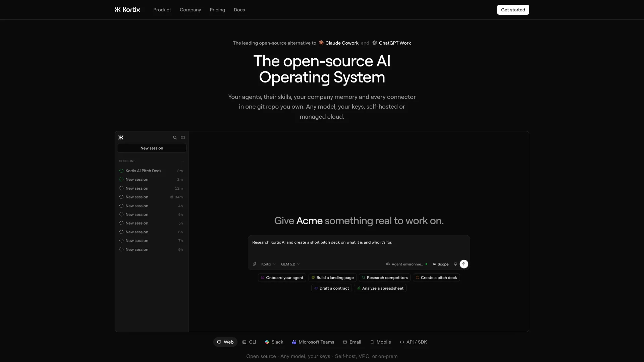
Task: Switch to the Email tab
Action: point(352,342)
